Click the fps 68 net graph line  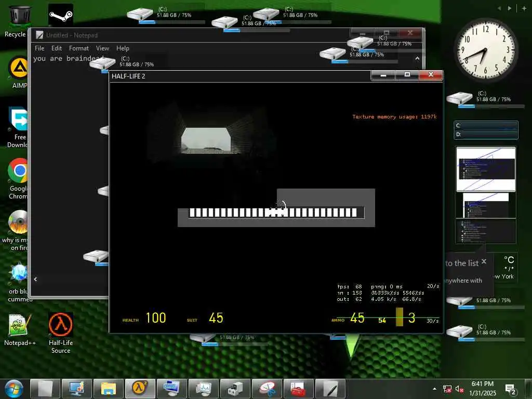tap(350, 286)
